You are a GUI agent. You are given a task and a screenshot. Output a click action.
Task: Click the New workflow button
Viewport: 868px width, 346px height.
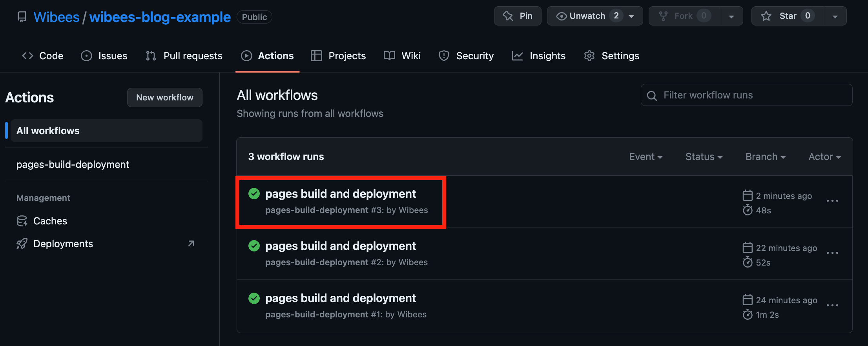(165, 97)
